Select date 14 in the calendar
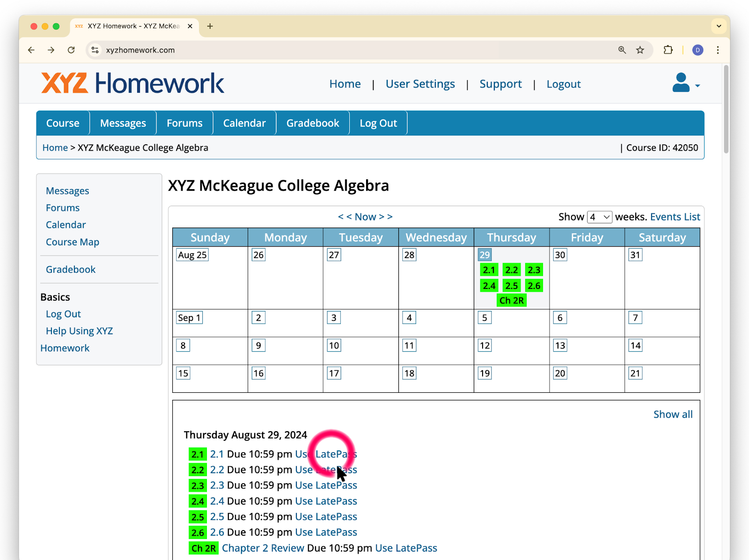The width and height of the screenshot is (749, 560). point(636,346)
